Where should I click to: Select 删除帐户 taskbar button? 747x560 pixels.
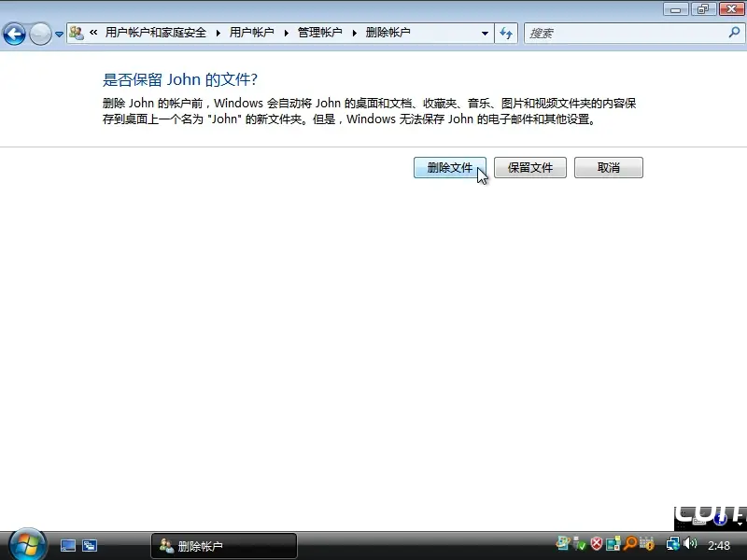(224, 546)
